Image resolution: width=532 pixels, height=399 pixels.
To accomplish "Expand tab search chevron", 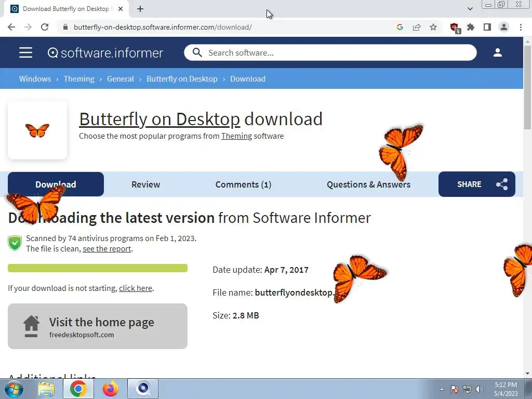I will pos(470,9).
